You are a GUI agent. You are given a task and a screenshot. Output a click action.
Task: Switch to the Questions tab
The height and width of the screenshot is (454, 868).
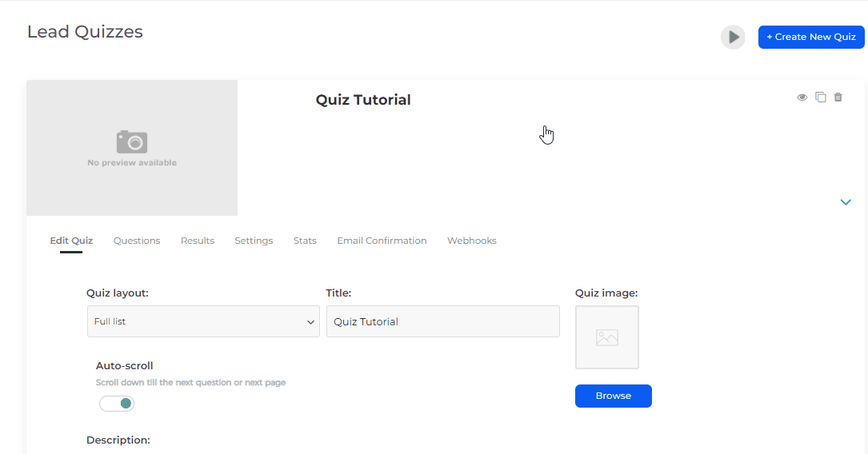click(137, 241)
